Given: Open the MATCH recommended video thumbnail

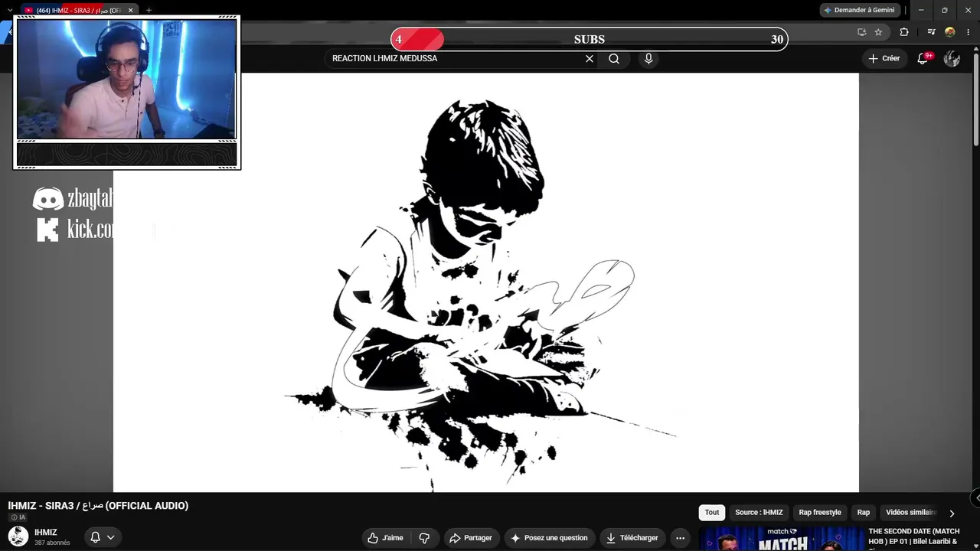Looking at the screenshot, I should tap(781, 539).
